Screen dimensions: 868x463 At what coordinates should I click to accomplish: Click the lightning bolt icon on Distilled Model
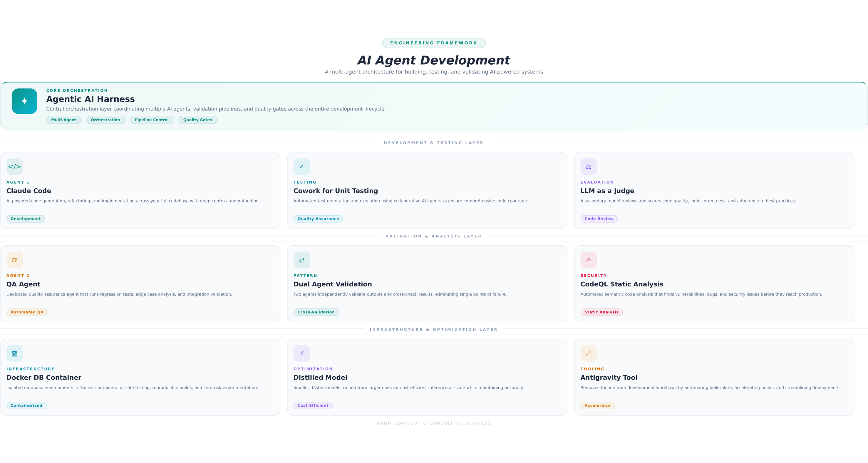(x=301, y=353)
